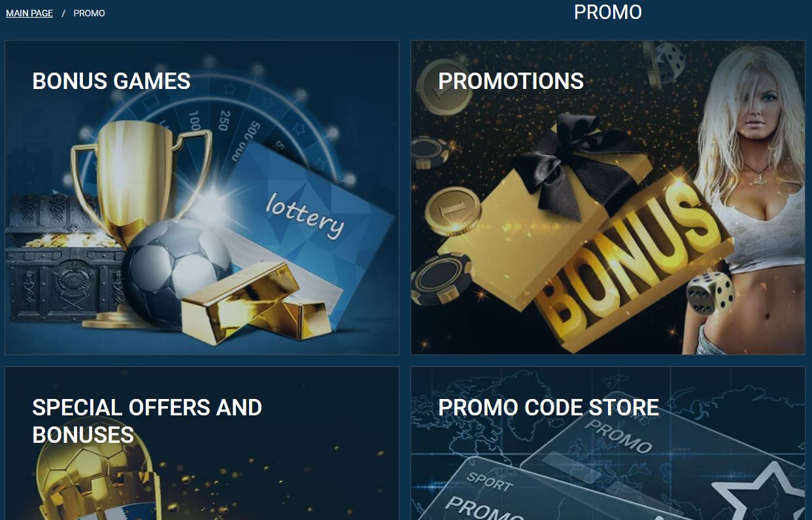The height and width of the screenshot is (520, 812).
Task: Open the BONUS GAMES card heading
Action: click(x=111, y=81)
